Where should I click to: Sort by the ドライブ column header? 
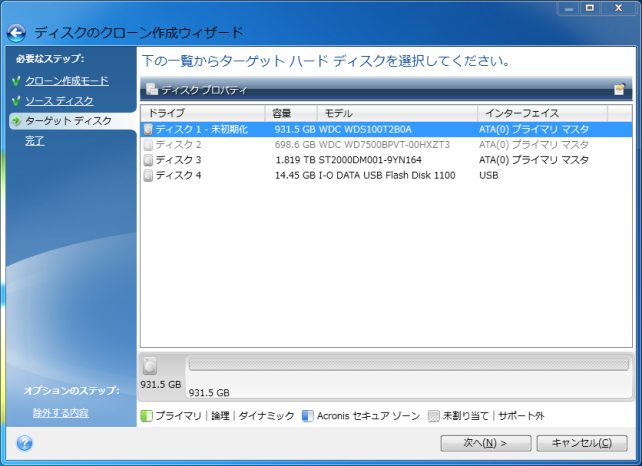pos(203,113)
